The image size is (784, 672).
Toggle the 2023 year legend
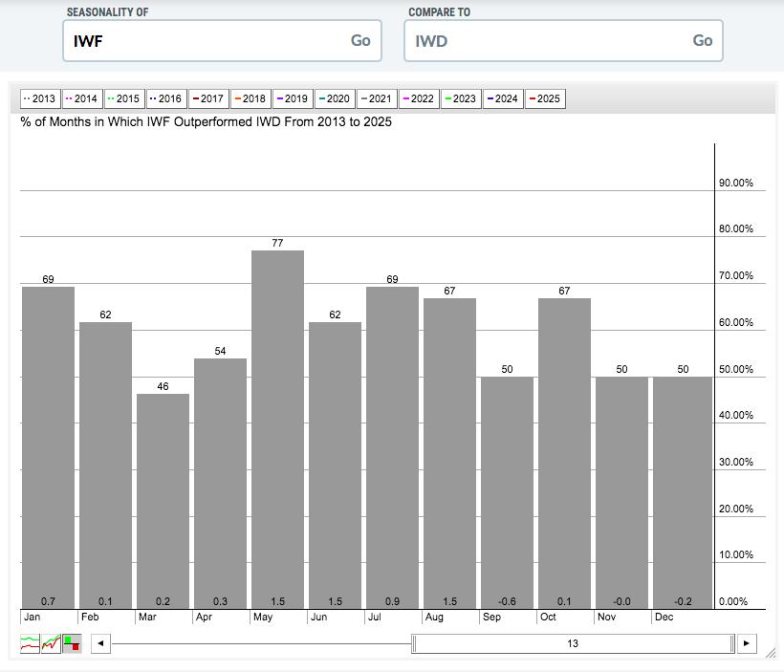[461, 98]
